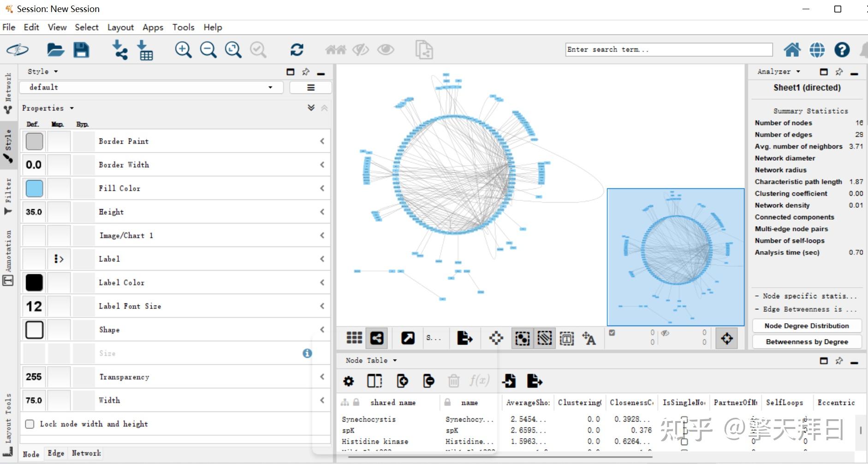Open the Layout menu

click(120, 27)
